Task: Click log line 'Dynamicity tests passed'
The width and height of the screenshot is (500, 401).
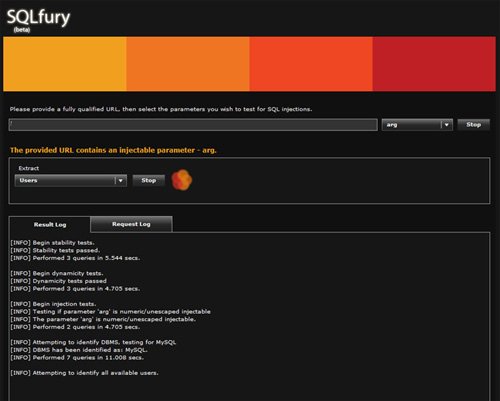Action: [x=58, y=281]
